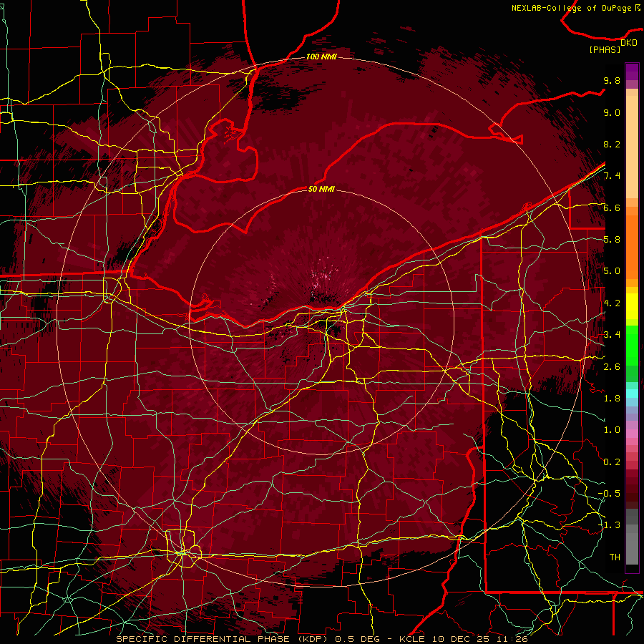The height and width of the screenshot is (644, 644).
Task: Click the 7.4 legend value
Action: point(612,176)
